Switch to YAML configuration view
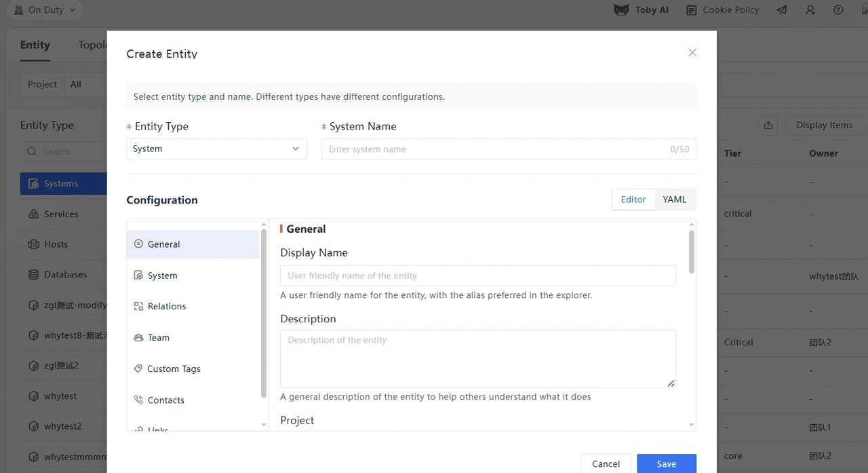868x473 pixels. 674,200
